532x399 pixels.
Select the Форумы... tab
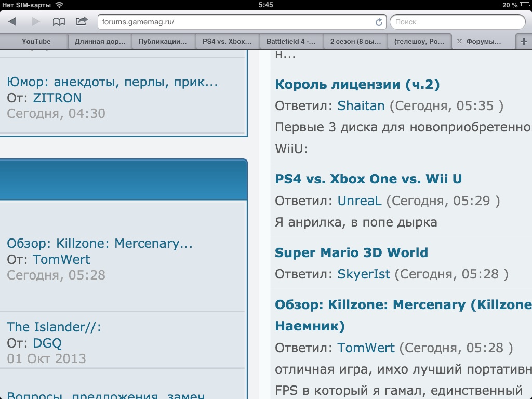[x=483, y=42]
